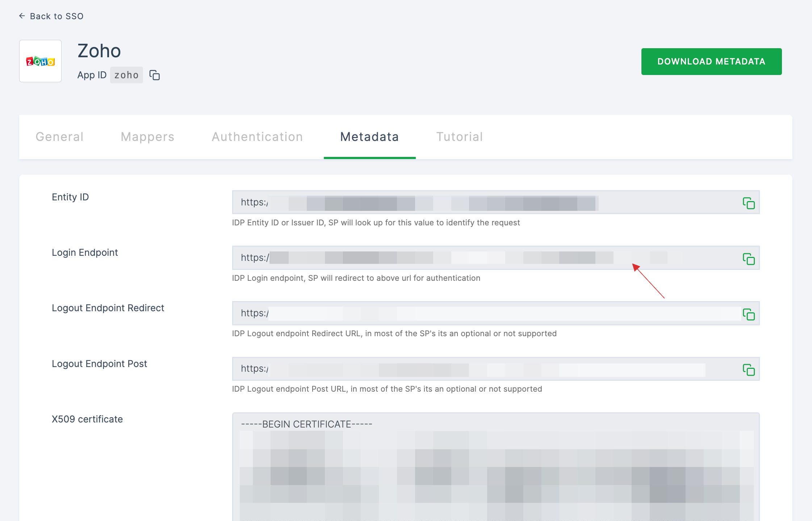Image resolution: width=812 pixels, height=521 pixels.
Task: Click the Zoho app logo icon
Action: tap(39, 61)
